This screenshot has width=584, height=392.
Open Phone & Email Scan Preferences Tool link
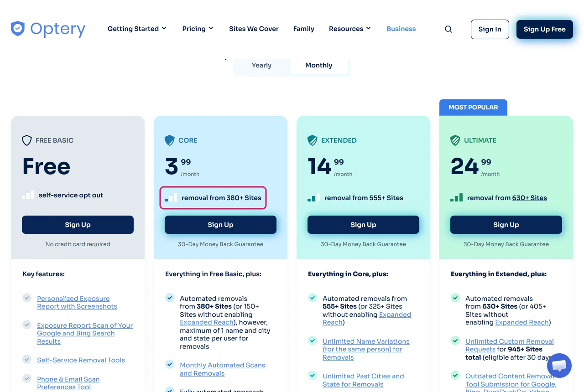pyautogui.click(x=68, y=383)
